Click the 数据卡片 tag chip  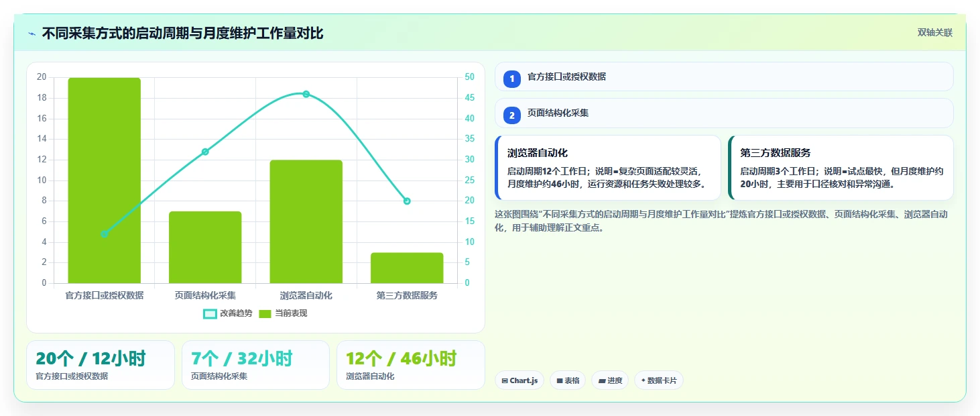coord(659,380)
